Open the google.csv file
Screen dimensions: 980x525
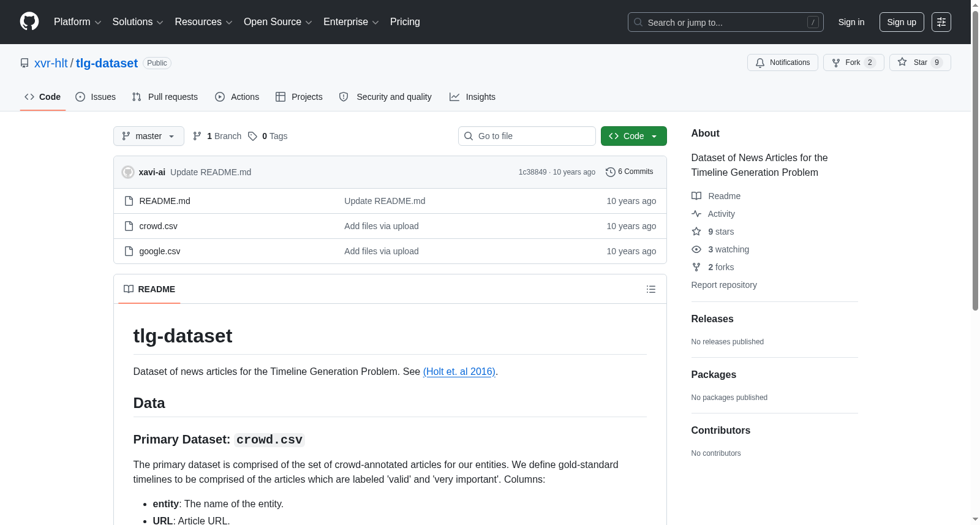160,251
